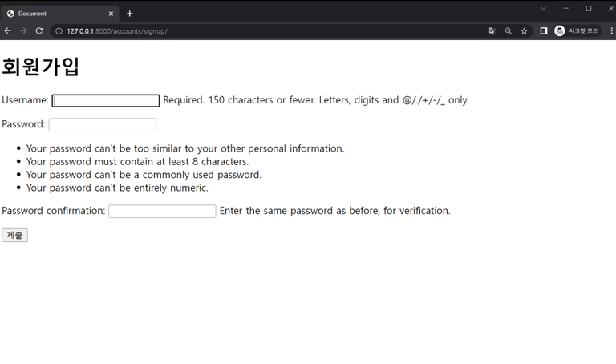Expand the tab search chevron

pos(543,8)
